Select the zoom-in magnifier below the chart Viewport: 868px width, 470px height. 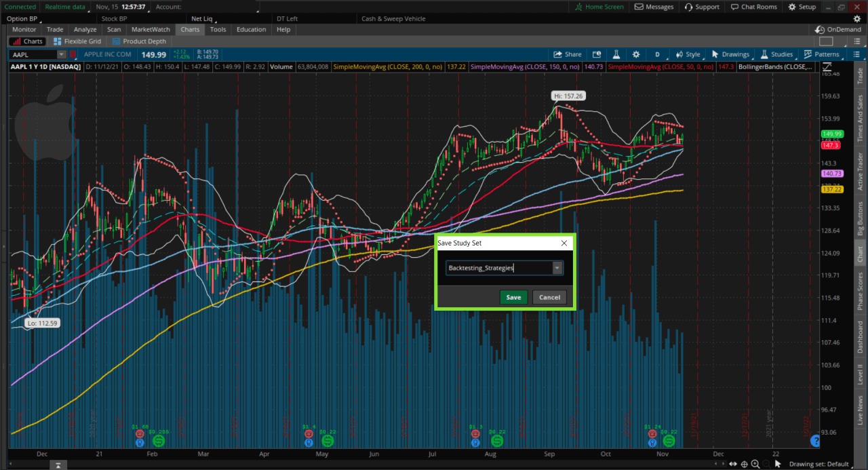coord(755,464)
